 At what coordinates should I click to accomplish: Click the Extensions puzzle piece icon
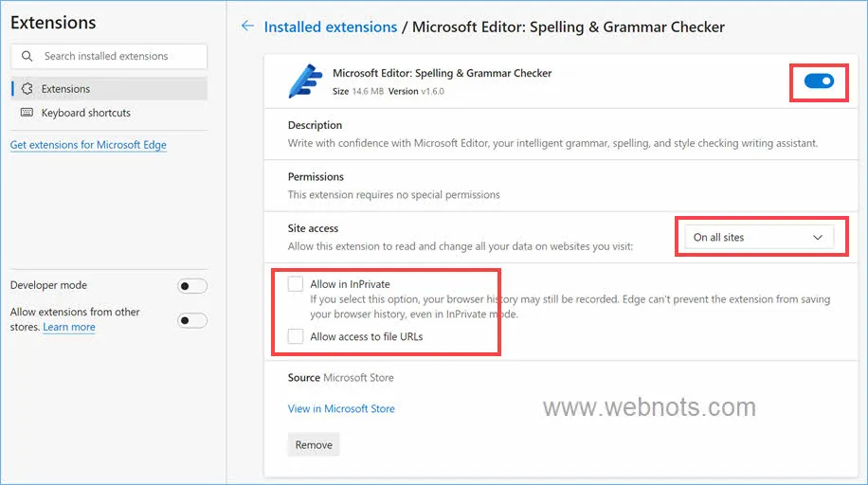(27, 89)
